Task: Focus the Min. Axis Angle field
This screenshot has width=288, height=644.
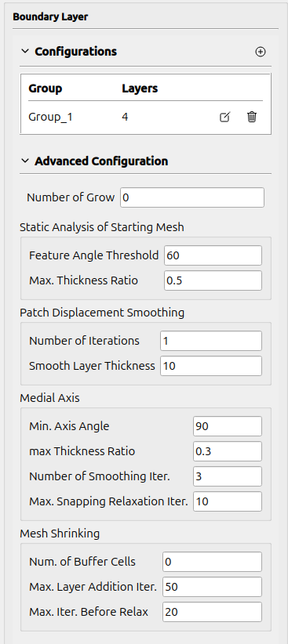Action: (228, 426)
